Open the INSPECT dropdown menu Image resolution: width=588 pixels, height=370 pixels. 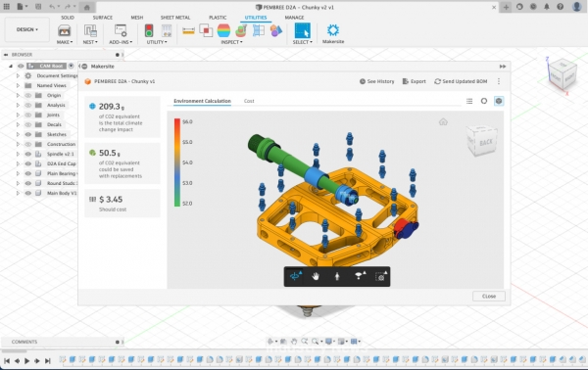(x=231, y=42)
